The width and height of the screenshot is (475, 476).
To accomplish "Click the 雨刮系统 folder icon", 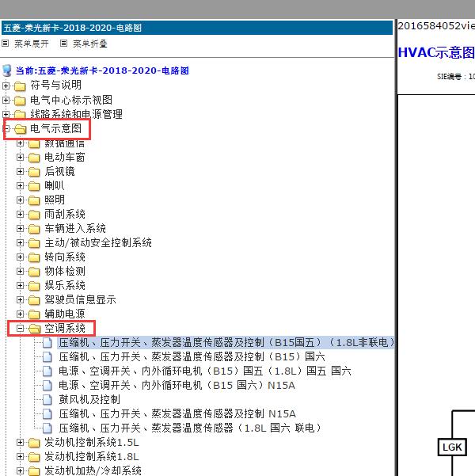I will (x=34, y=215).
